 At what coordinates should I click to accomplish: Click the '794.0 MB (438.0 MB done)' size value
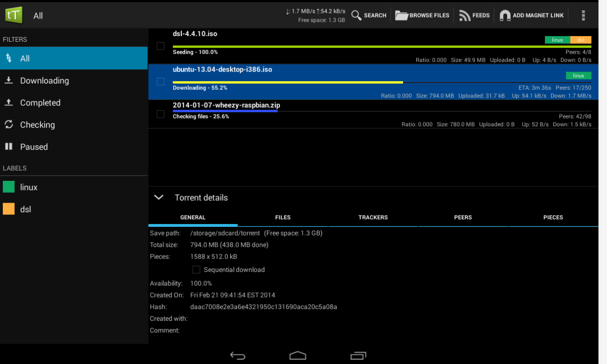[x=229, y=245]
